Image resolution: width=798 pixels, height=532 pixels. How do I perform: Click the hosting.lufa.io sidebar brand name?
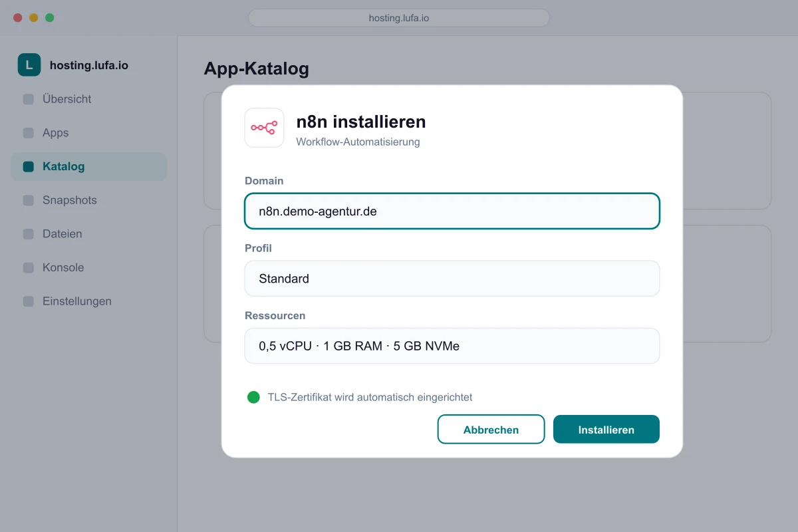point(89,65)
